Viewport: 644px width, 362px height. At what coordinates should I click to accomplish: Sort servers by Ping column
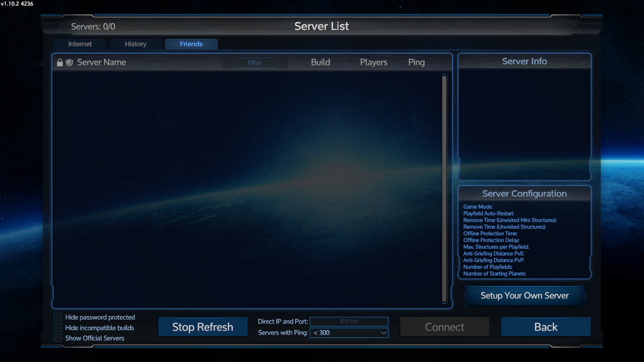[416, 62]
